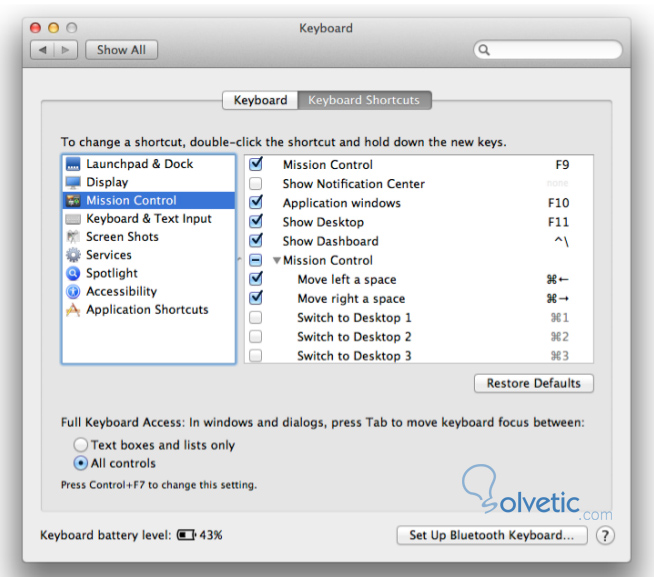The width and height of the screenshot is (654, 577).
Task: Select the Display category
Action: coord(149,182)
